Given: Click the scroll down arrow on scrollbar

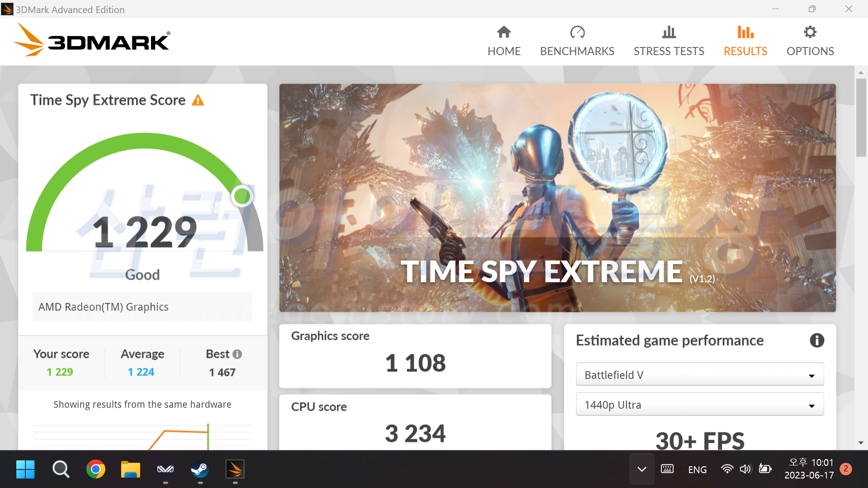Looking at the screenshot, I should (861, 443).
